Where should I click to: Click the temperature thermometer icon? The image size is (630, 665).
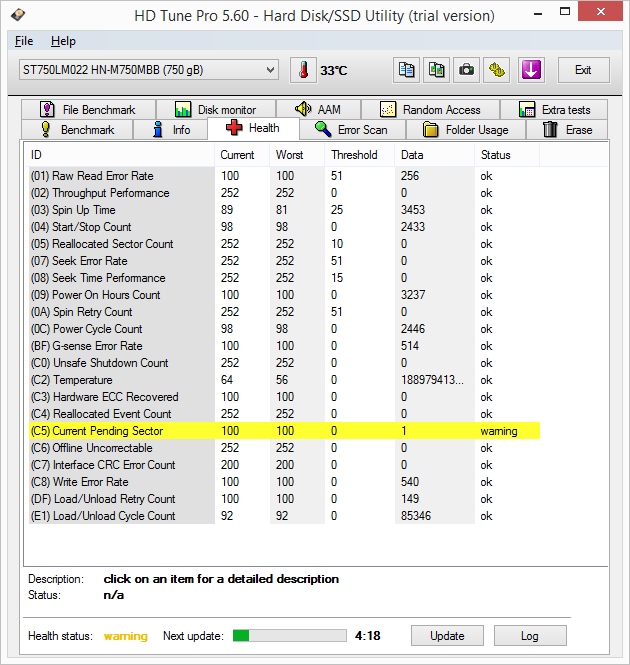pos(303,70)
